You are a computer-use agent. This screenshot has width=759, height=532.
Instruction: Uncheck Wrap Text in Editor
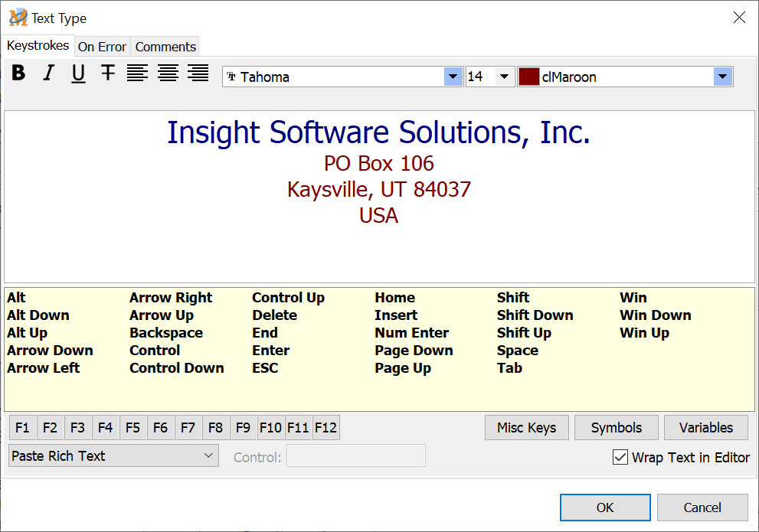[x=620, y=458]
